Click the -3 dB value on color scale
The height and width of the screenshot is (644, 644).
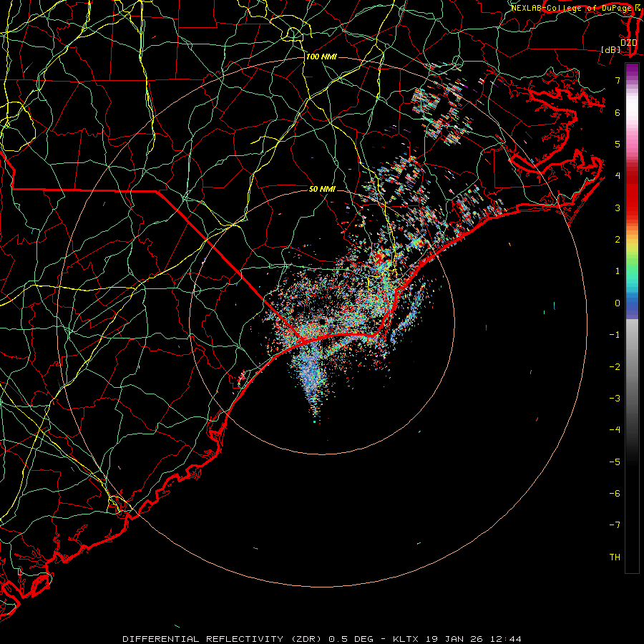(x=615, y=399)
